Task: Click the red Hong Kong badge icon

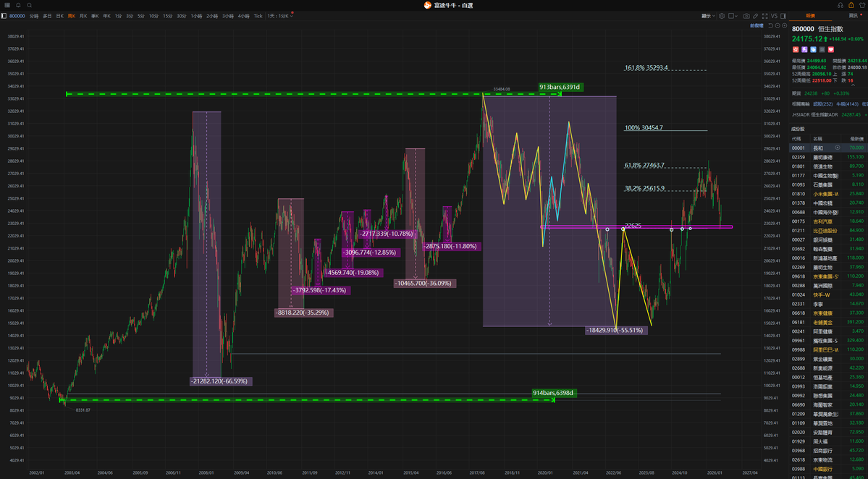Action: [x=796, y=49]
